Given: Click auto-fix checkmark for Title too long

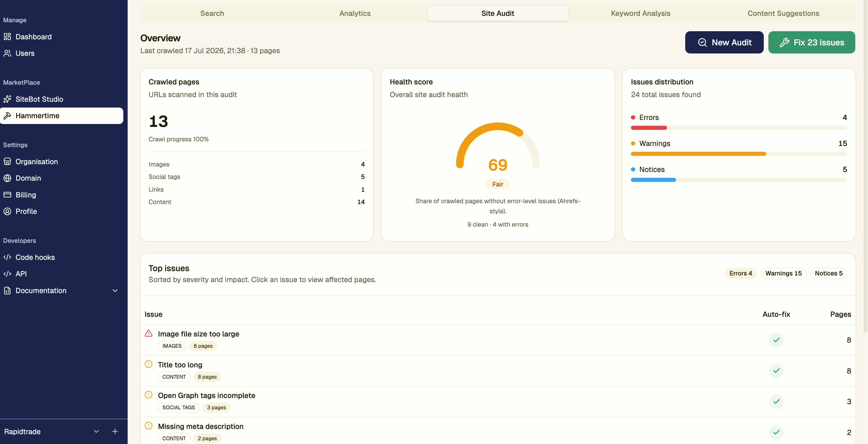Looking at the screenshot, I should 776,371.
